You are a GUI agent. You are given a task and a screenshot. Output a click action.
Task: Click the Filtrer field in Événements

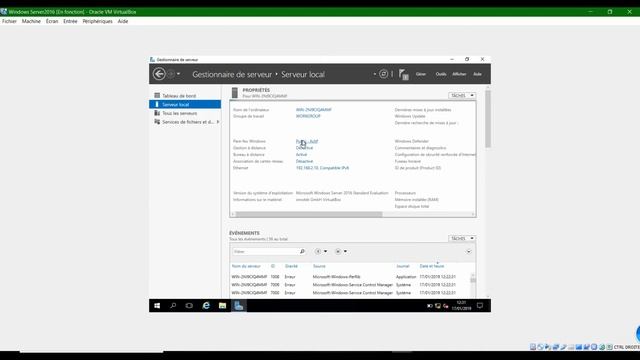(266, 251)
